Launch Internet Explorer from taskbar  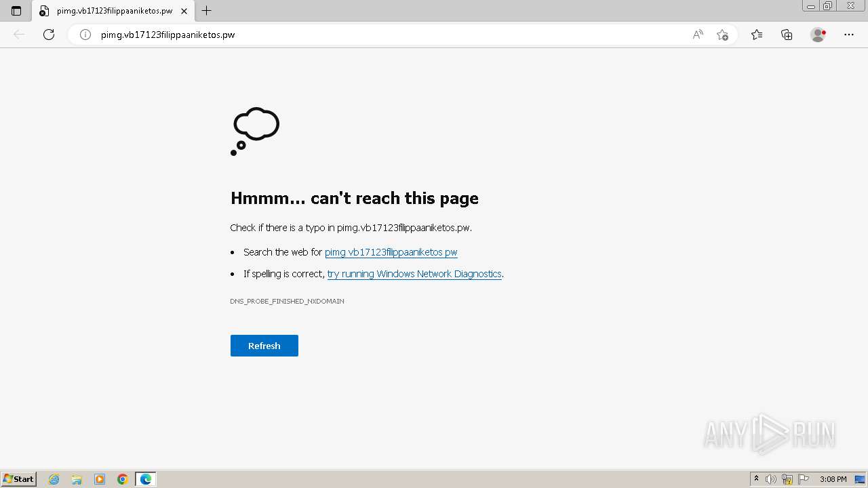click(x=54, y=479)
